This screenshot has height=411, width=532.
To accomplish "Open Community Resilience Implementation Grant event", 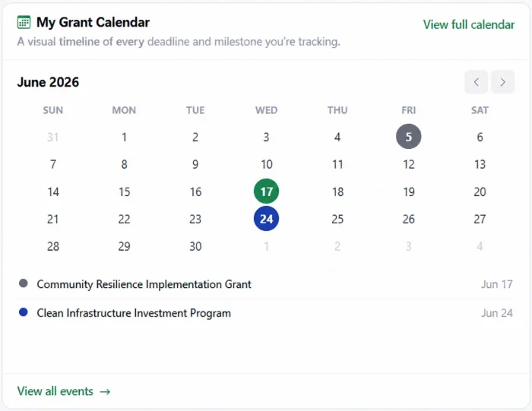I will pos(144,284).
